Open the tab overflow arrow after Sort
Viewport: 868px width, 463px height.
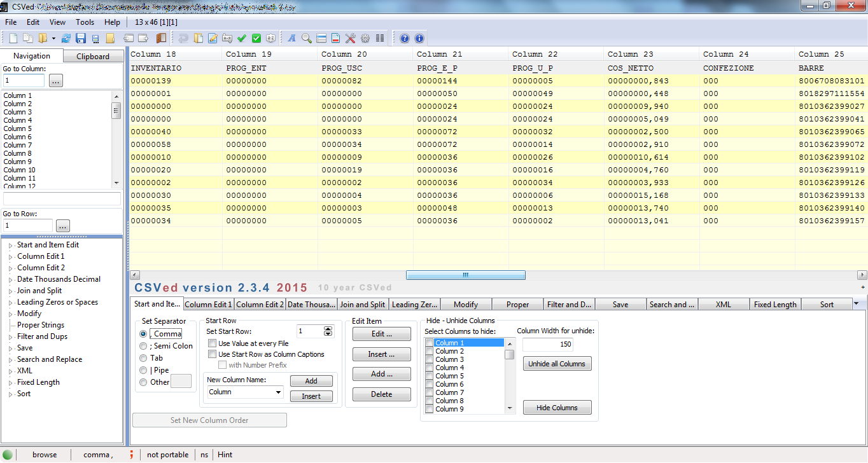point(857,304)
